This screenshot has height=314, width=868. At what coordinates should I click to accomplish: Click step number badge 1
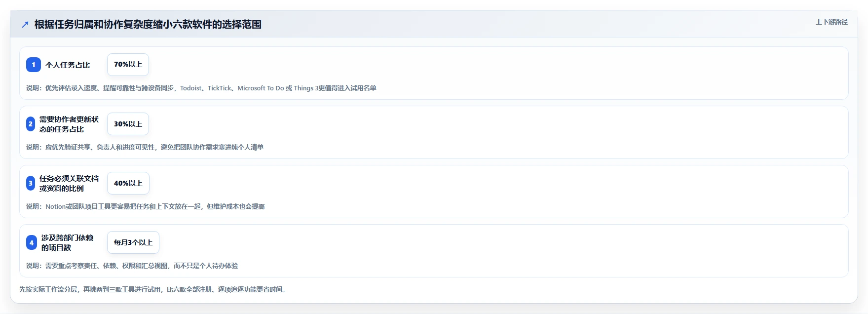pos(34,65)
